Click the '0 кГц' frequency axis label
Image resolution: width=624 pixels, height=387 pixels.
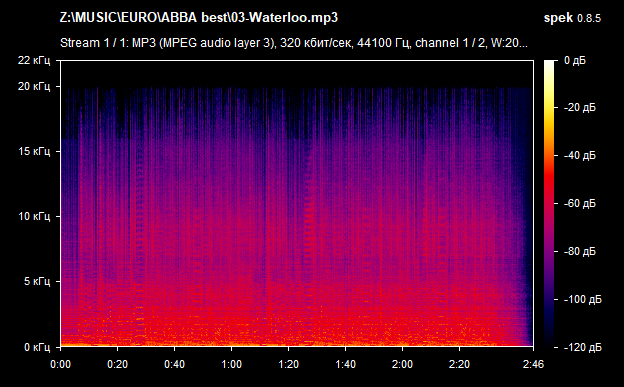(37, 347)
